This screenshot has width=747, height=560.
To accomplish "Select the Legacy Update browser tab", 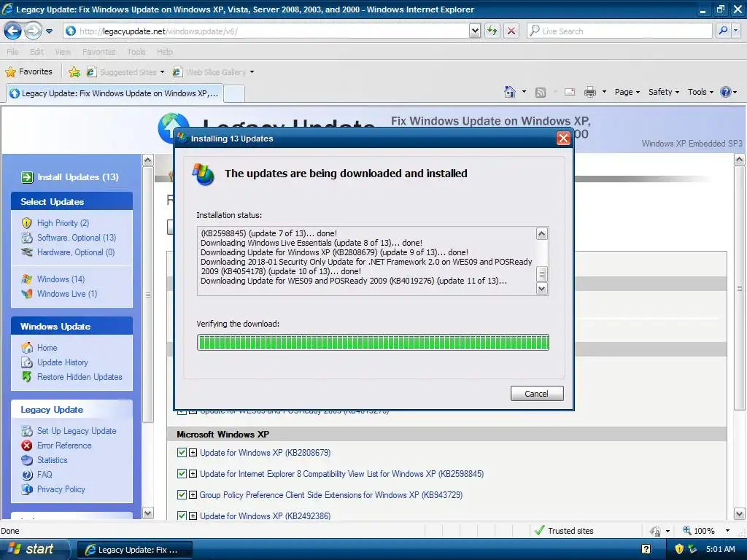I will (x=114, y=93).
